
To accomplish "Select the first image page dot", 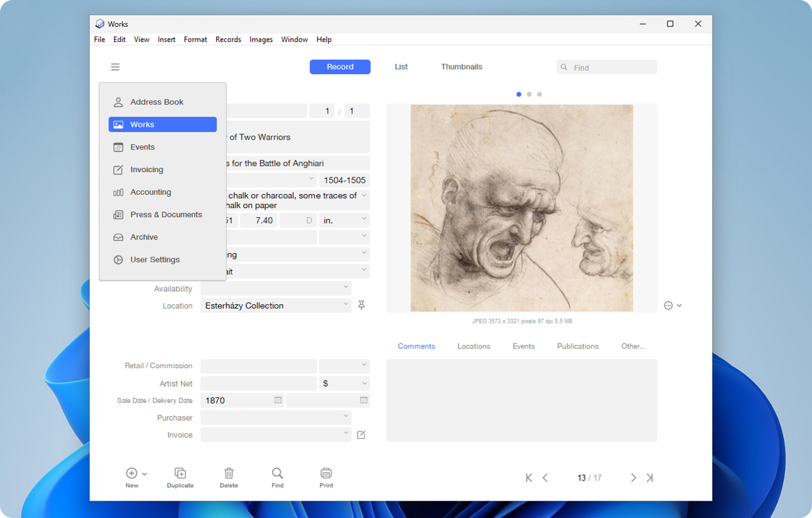I will coord(519,94).
